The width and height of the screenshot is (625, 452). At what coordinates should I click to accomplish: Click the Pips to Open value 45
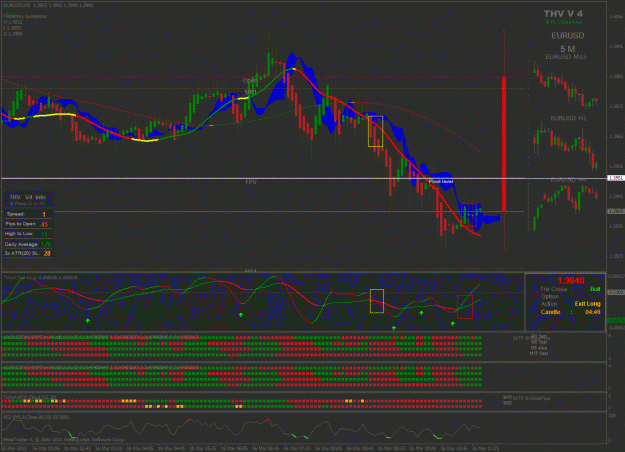[x=44, y=224]
